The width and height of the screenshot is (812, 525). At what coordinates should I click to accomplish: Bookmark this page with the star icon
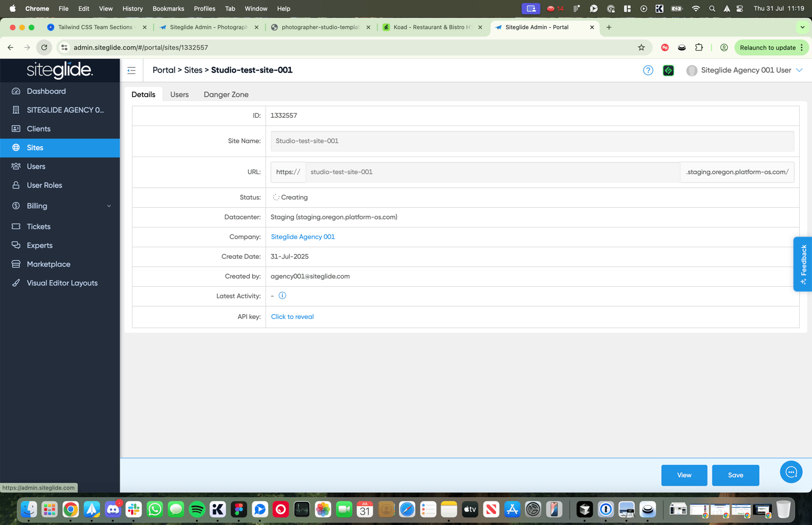[641, 47]
